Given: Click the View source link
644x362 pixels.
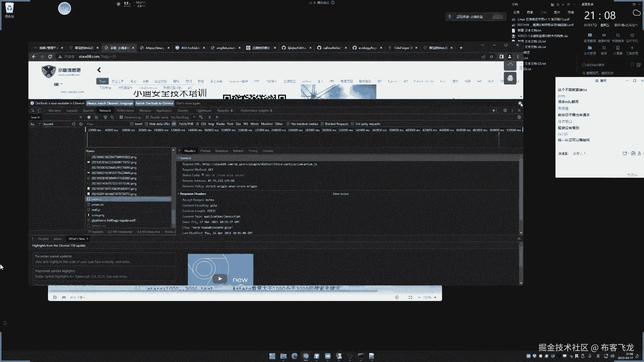Looking at the screenshot, I should point(340,194).
